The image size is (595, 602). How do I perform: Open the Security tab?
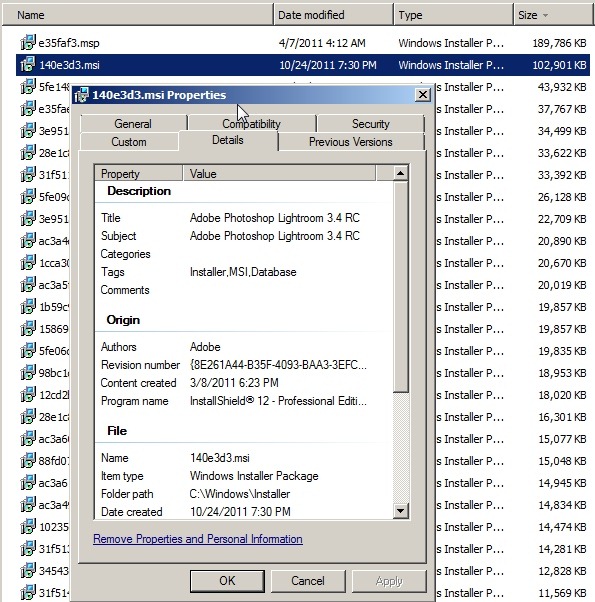370,124
